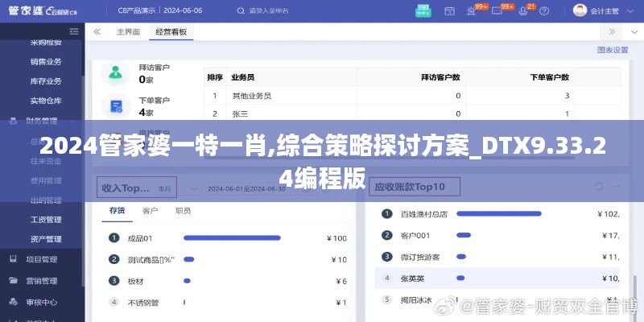
Task: Click 测试商品 item name
Action: tap(151, 259)
